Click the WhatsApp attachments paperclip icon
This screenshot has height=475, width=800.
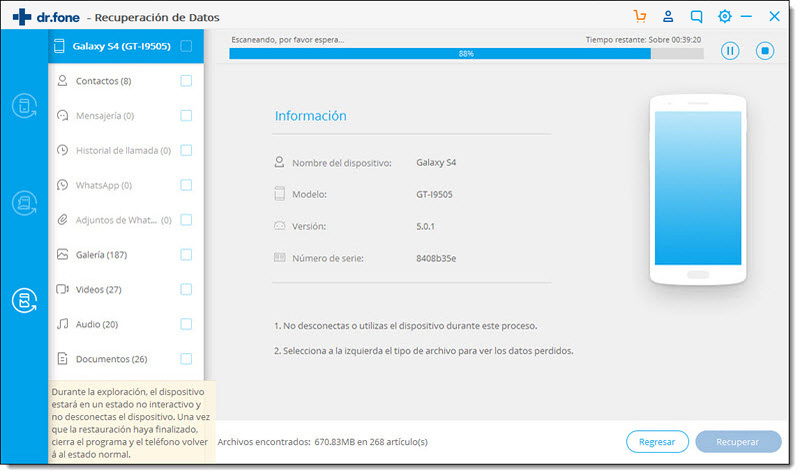point(62,219)
